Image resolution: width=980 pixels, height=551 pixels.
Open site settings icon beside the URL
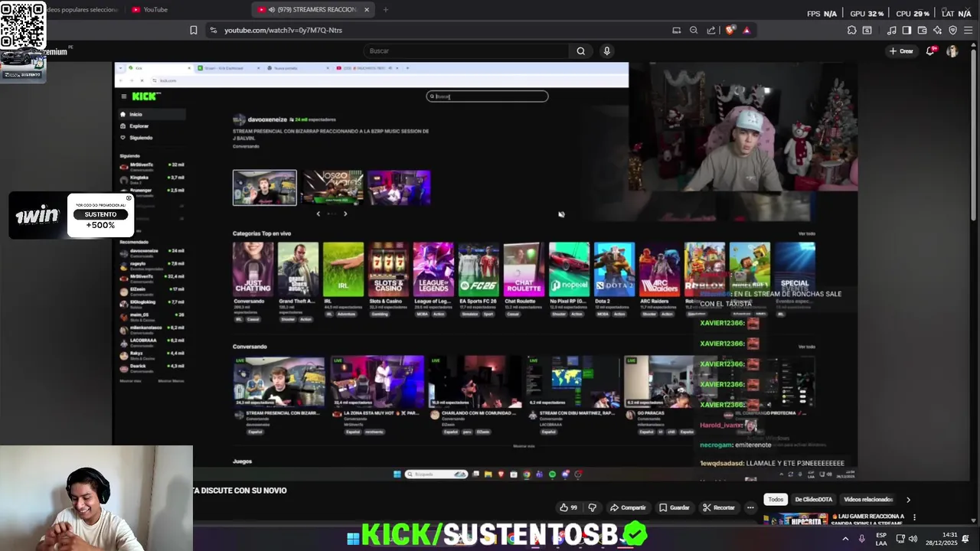tap(212, 30)
